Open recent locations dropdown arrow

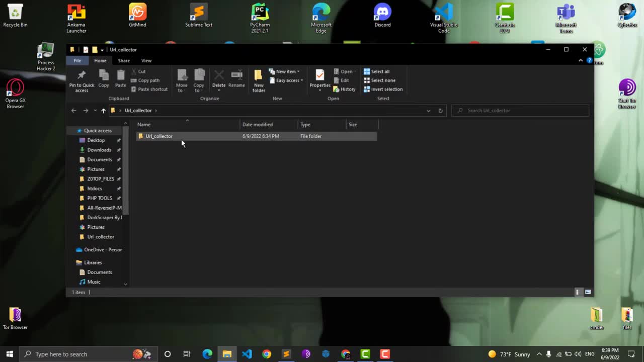pyautogui.click(x=95, y=111)
